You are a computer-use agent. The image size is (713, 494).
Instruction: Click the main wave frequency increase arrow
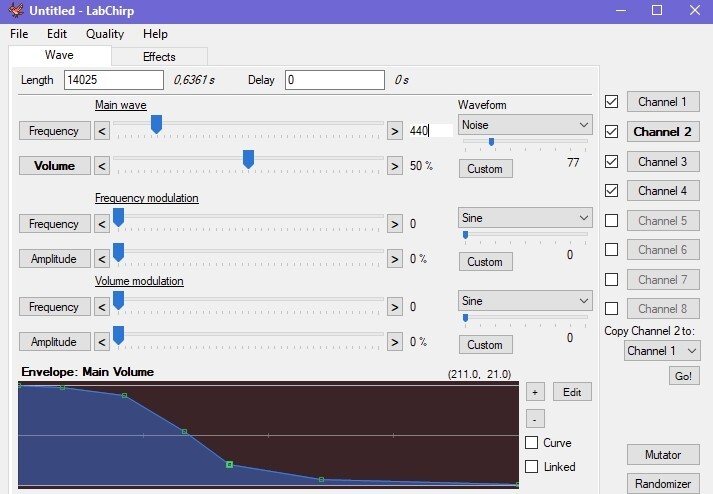pyautogui.click(x=395, y=131)
